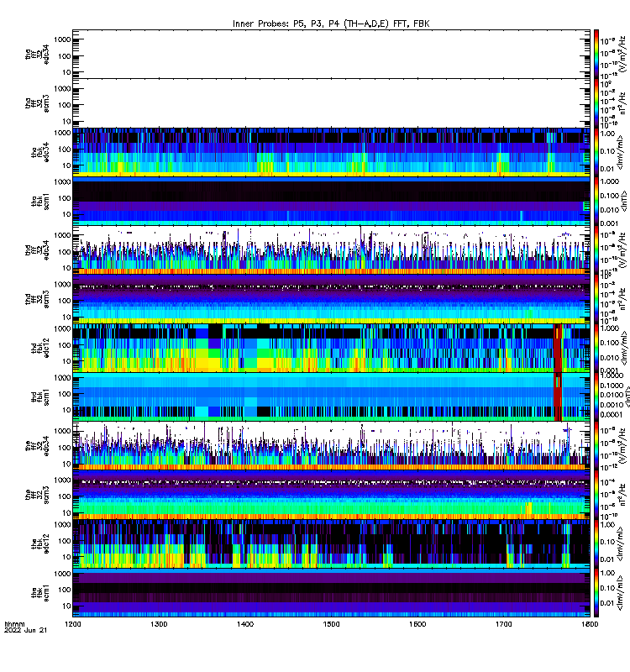This screenshot has height=672, width=630.
Task: Click the '2022 Jun 21' date label
Action: [25, 630]
